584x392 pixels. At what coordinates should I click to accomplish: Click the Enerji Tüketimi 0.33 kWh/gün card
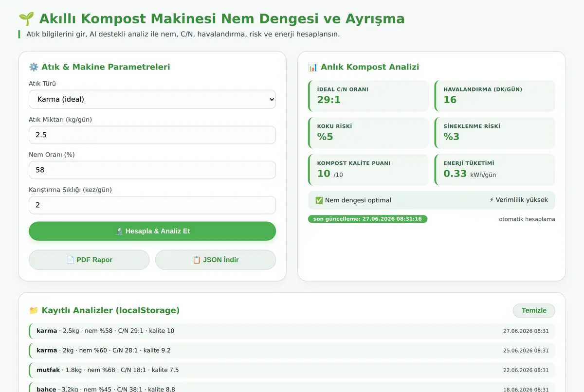[495, 170]
